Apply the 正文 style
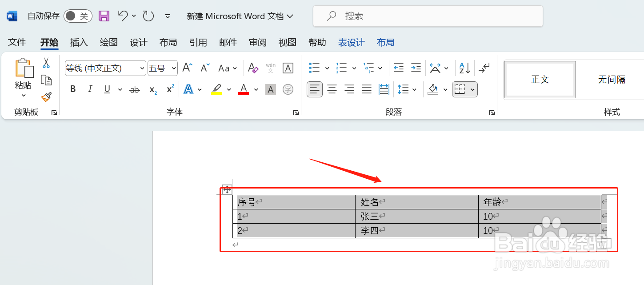The image size is (644, 285). [x=539, y=80]
